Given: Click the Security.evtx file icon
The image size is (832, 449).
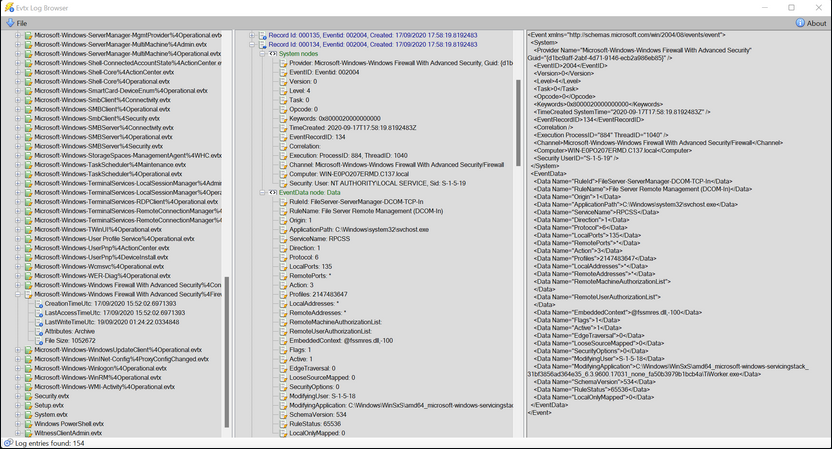Looking at the screenshot, I should 28,396.
